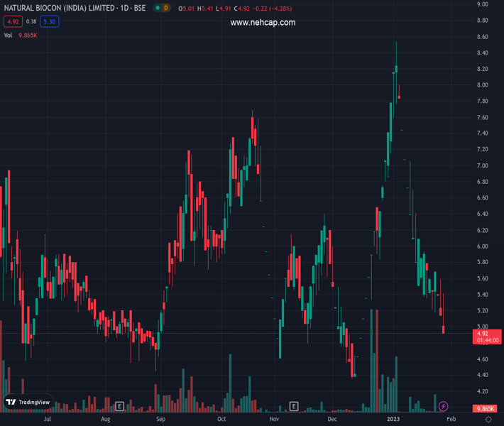Click the www.nehcap.com watermark text
The image size is (504, 426).
[x=263, y=23]
